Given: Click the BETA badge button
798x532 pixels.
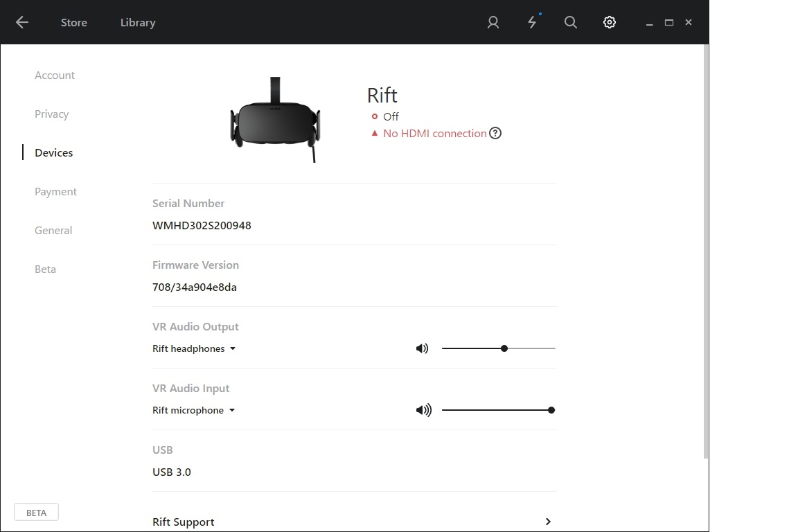Looking at the screenshot, I should [x=36, y=513].
